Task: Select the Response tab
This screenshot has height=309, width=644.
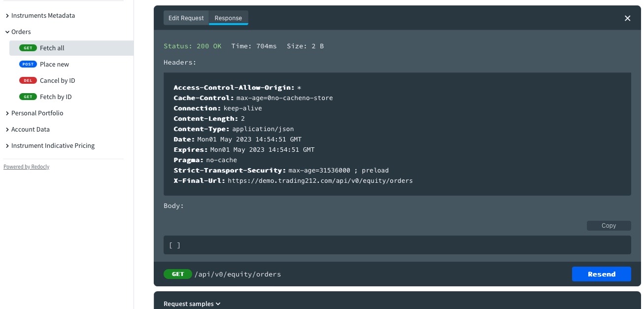Action: [x=228, y=18]
